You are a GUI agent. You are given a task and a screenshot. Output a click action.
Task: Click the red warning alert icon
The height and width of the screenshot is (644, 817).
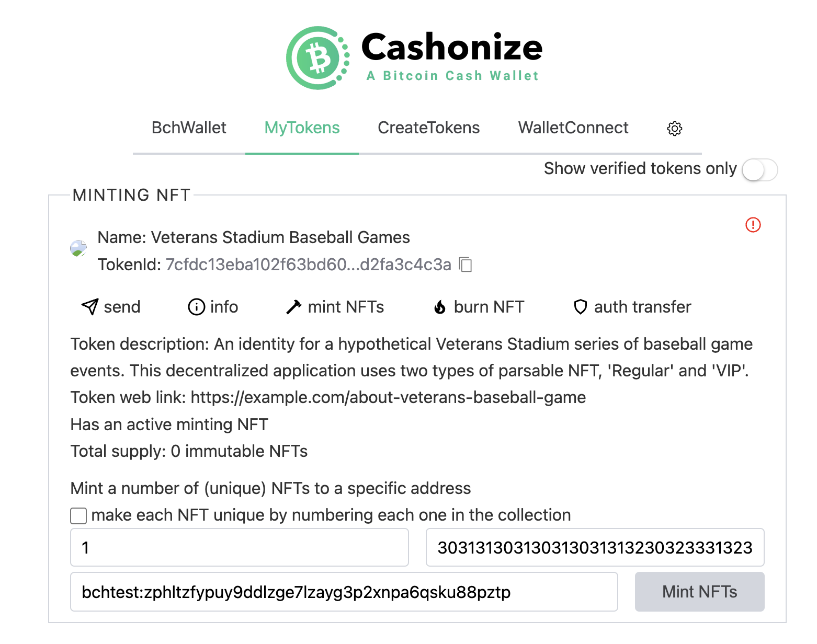tap(753, 225)
